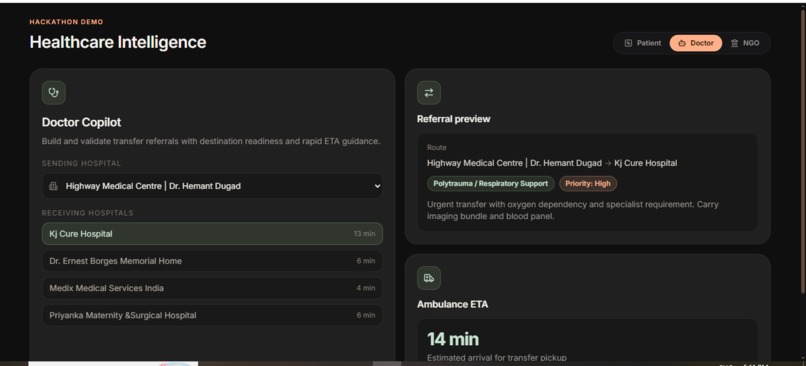The height and width of the screenshot is (366, 806).
Task: Click the Doctor tab icon
Action: point(682,43)
